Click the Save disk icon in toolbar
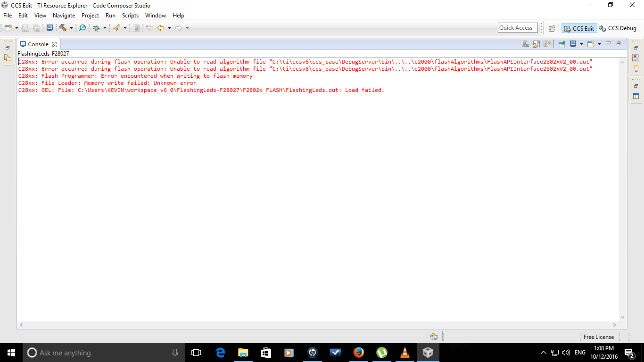Image resolution: width=644 pixels, height=362 pixels. tap(25, 28)
